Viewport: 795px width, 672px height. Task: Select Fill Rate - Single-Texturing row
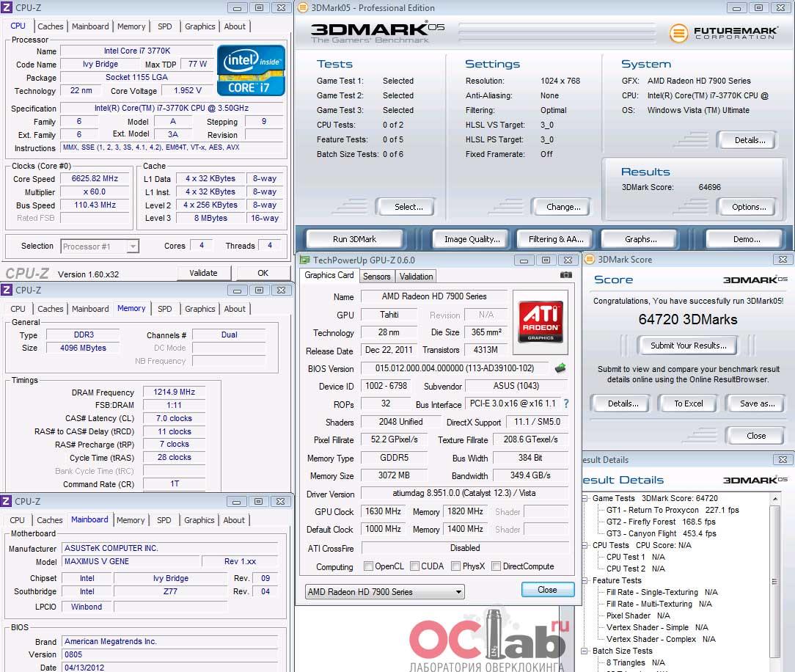tap(662, 592)
